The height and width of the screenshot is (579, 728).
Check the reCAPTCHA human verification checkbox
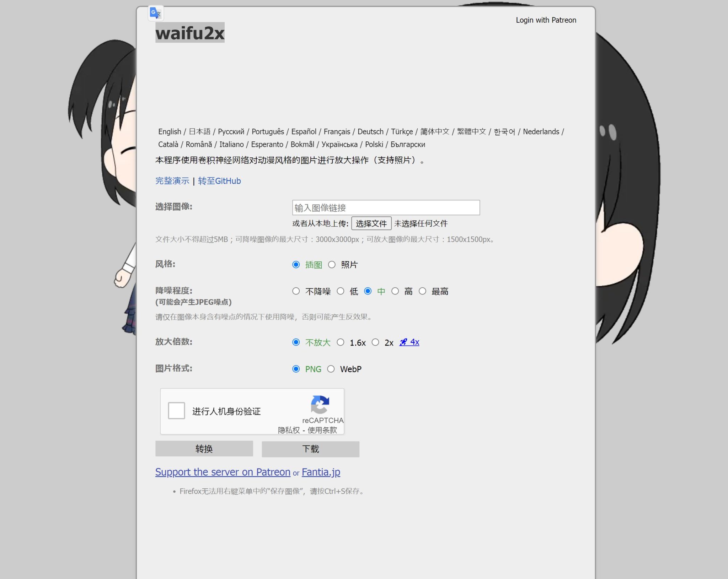(176, 411)
